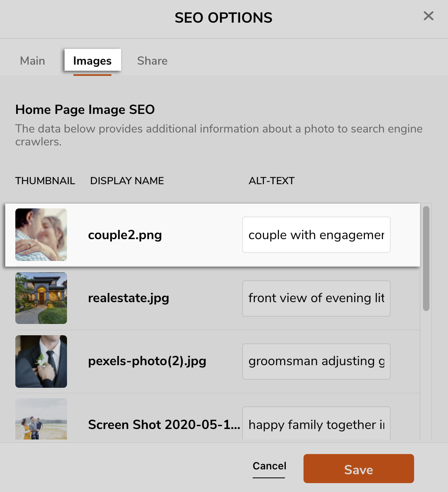Click the family photo Screen Shot thumbnail
448x492 pixels.
pyautogui.click(x=41, y=420)
